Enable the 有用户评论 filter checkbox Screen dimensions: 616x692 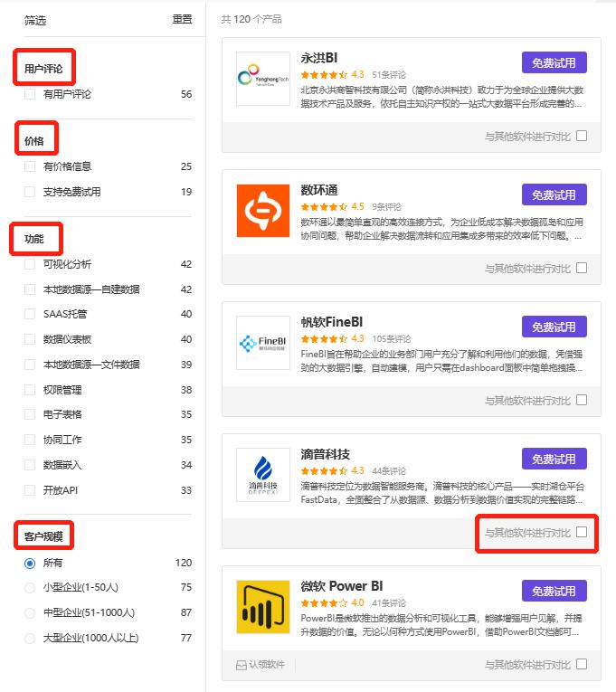30,94
